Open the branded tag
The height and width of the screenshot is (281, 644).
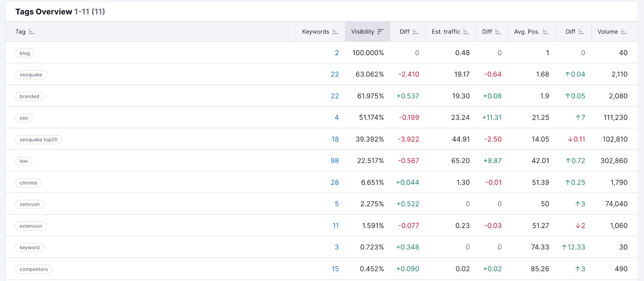pyautogui.click(x=29, y=96)
